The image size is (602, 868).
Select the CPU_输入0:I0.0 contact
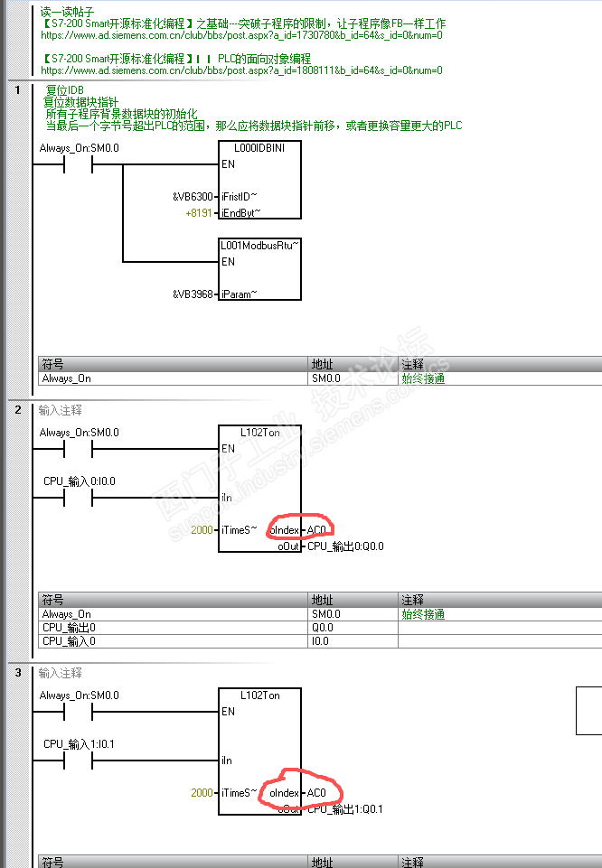tap(79, 498)
